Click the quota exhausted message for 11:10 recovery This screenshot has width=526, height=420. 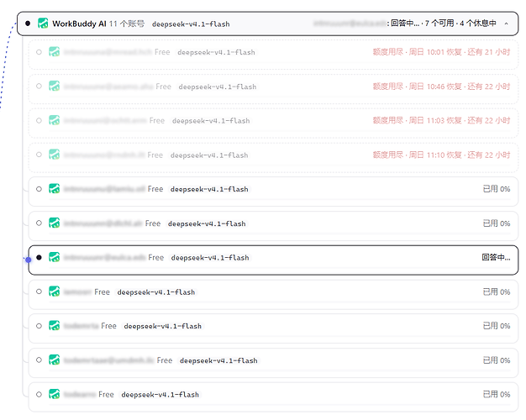(x=441, y=155)
